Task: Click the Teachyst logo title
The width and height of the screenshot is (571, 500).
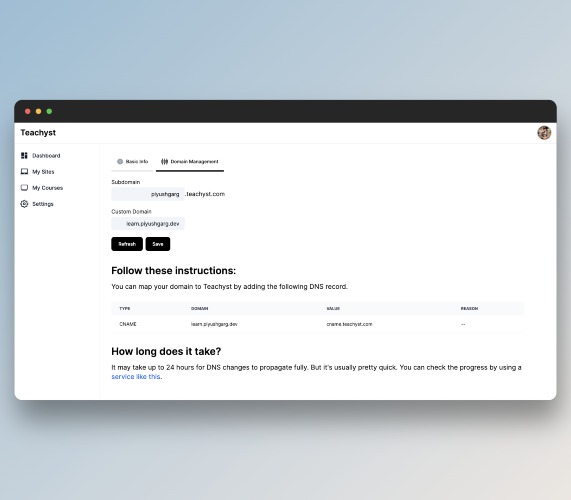Action: (x=38, y=133)
